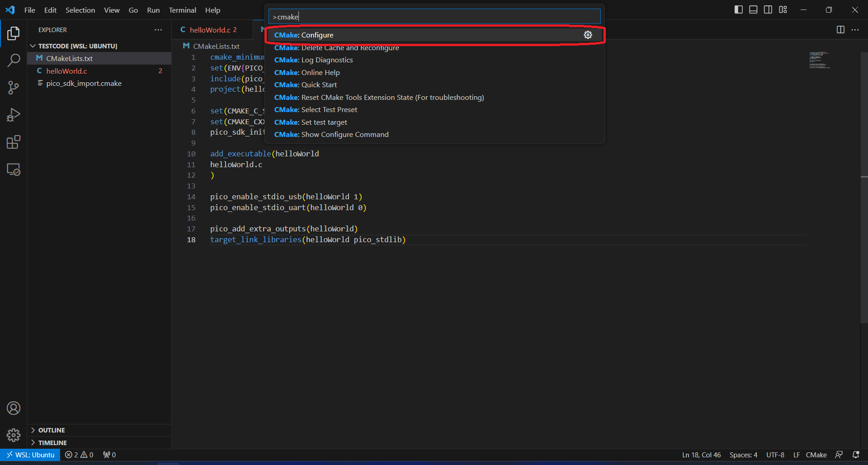Open the Search view in activity bar
The width and height of the screenshot is (868, 465).
coord(14,60)
